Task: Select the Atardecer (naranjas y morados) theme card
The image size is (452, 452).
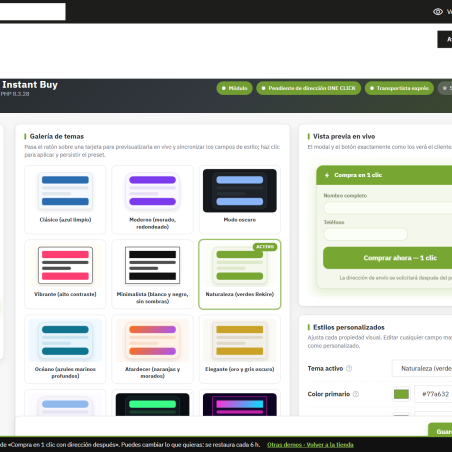Action: pyautogui.click(x=152, y=349)
